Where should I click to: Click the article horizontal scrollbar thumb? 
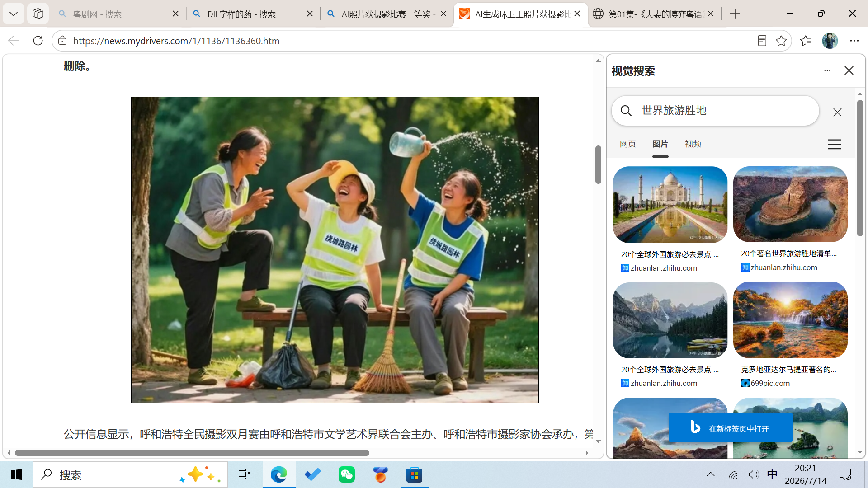coord(192,453)
